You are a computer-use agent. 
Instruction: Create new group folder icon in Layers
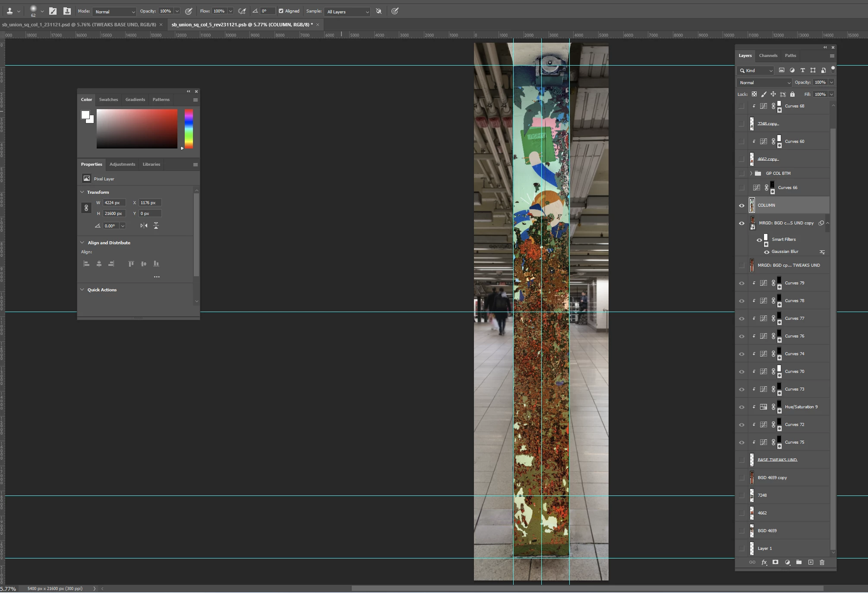pos(799,562)
